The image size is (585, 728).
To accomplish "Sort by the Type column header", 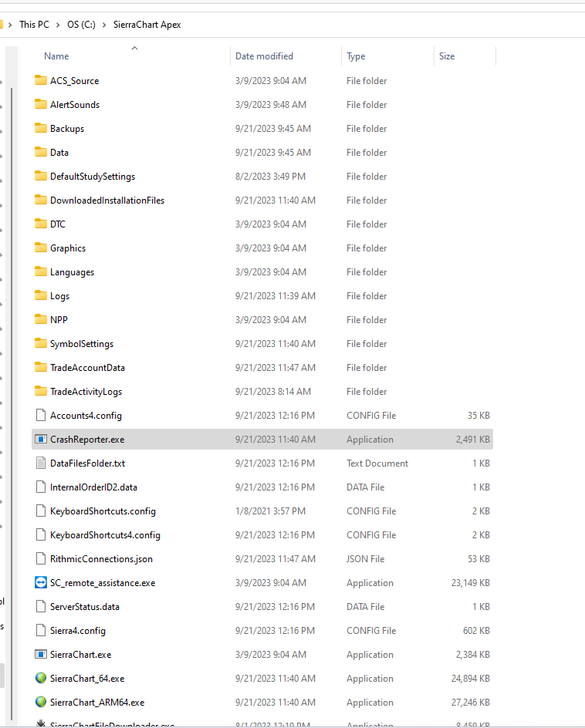I will (x=356, y=56).
